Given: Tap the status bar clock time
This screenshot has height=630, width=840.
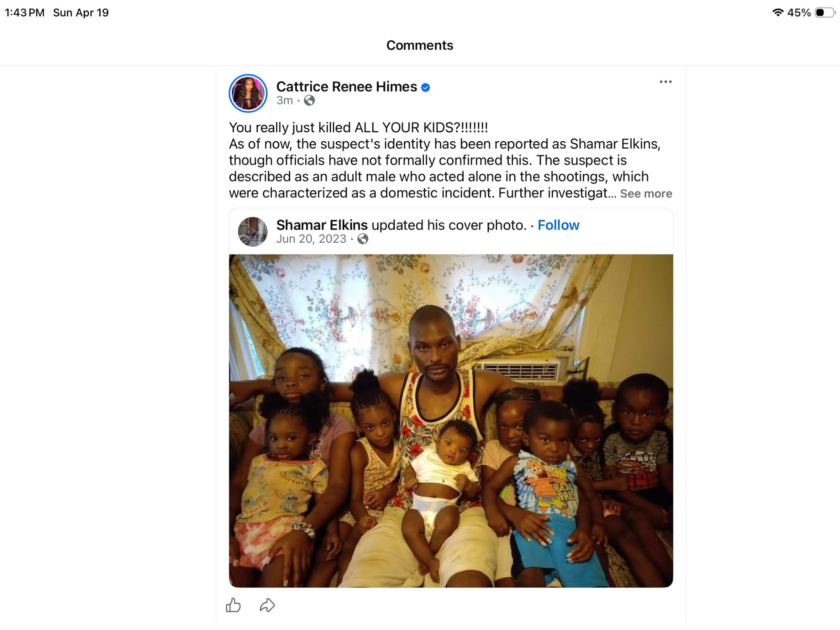Looking at the screenshot, I should pyautogui.click(x=24, y=13).
